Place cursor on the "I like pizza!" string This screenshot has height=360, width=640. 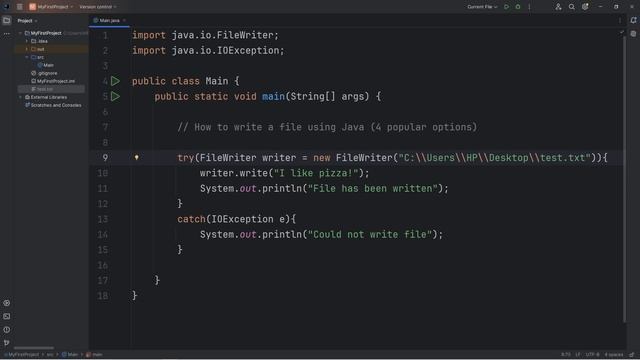[x=316, y=173]
